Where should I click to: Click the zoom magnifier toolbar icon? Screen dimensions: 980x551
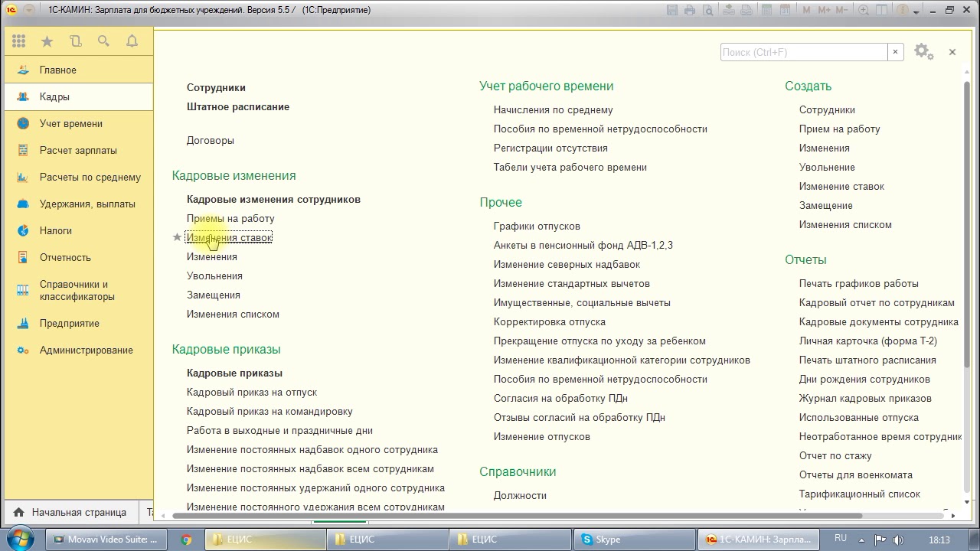[x=864, y=10]
